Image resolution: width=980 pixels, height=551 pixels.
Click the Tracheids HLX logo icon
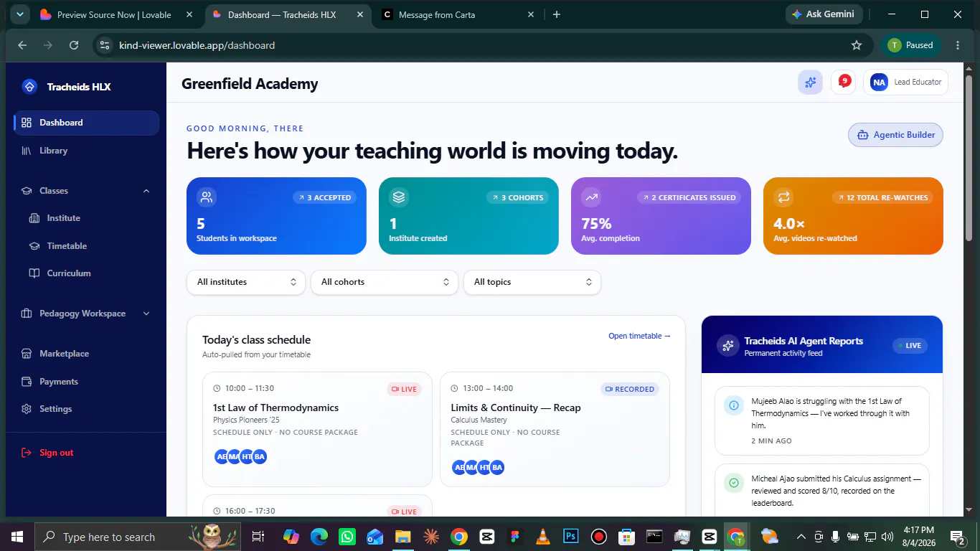(29, 87)
